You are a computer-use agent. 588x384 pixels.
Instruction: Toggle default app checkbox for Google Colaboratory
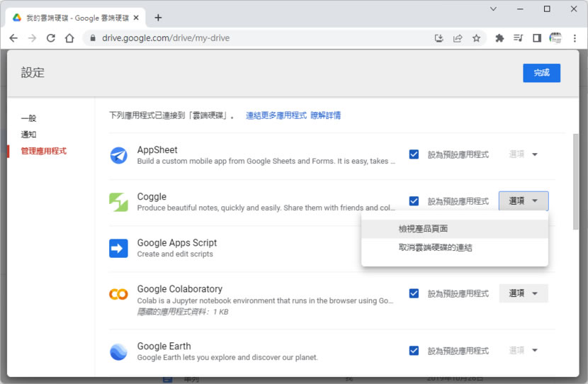click(x=414, y=293)
